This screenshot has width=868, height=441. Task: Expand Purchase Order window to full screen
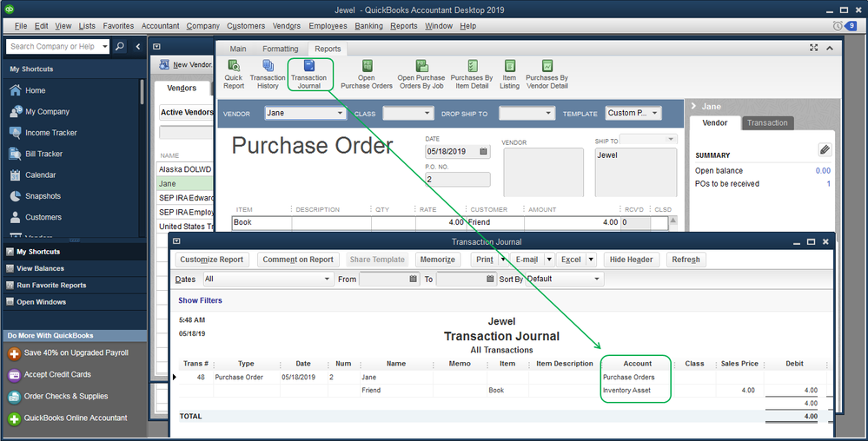point(814,48)
